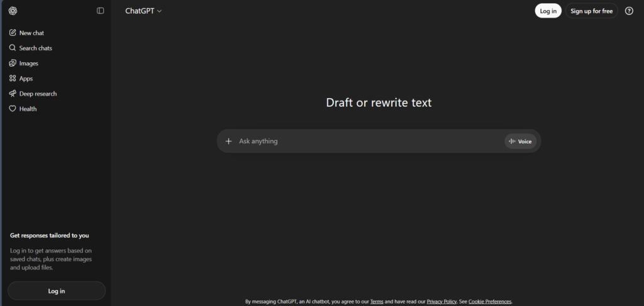644x306 pixels.
Task: Click the Images sidebar icon
Action: point(13,63)
